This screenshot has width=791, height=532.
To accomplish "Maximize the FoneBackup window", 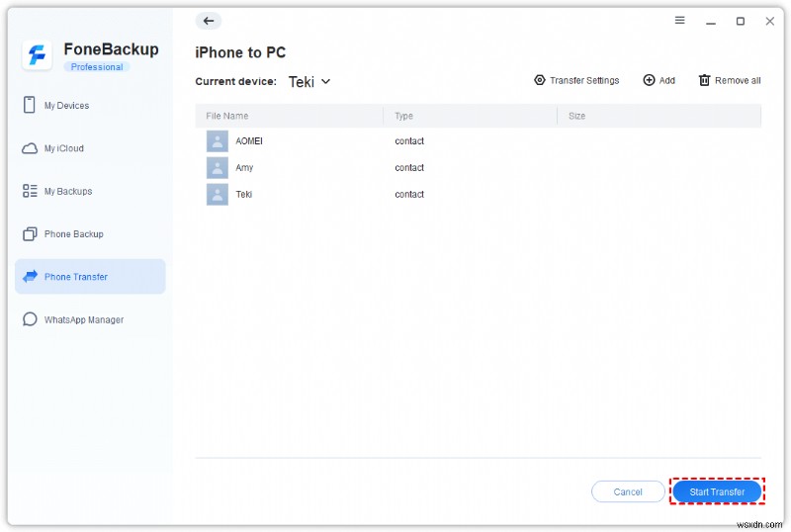I will click(x=740, y=21).
